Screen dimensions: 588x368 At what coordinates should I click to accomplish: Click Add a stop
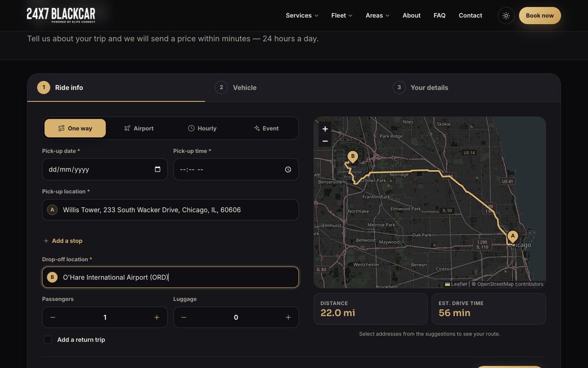pyautogui.click(x=63, y=241)
